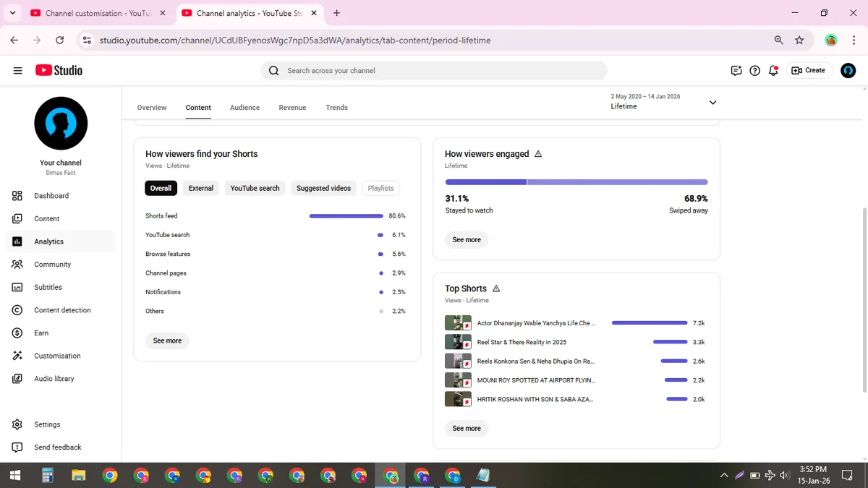Click the 7.2k views bar in Top Shorts
Screen dimensions: 868x488
coord(650,323)
